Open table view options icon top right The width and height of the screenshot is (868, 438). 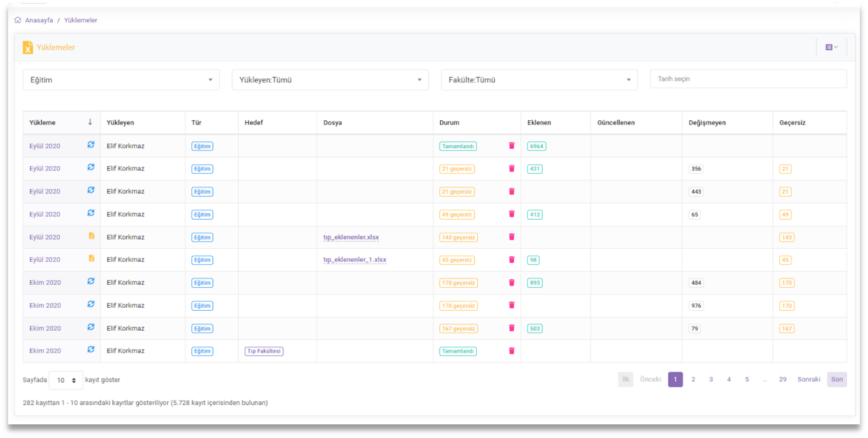(831, 47)
